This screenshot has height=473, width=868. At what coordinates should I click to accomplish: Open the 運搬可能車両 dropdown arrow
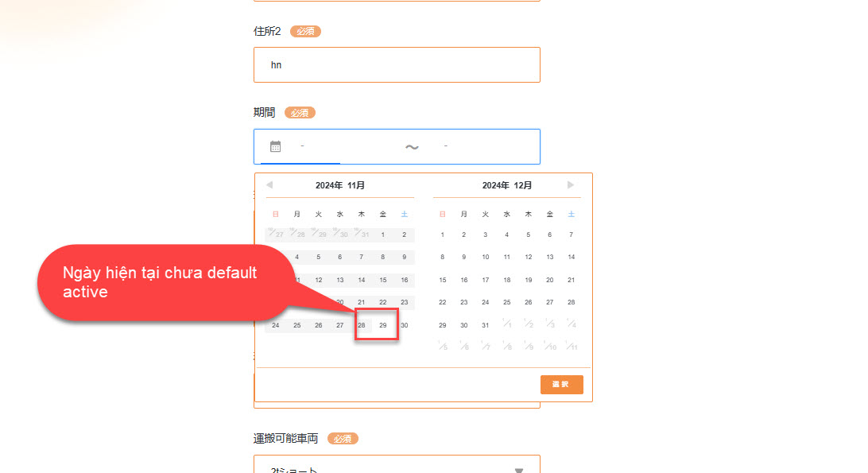(519, 469)
